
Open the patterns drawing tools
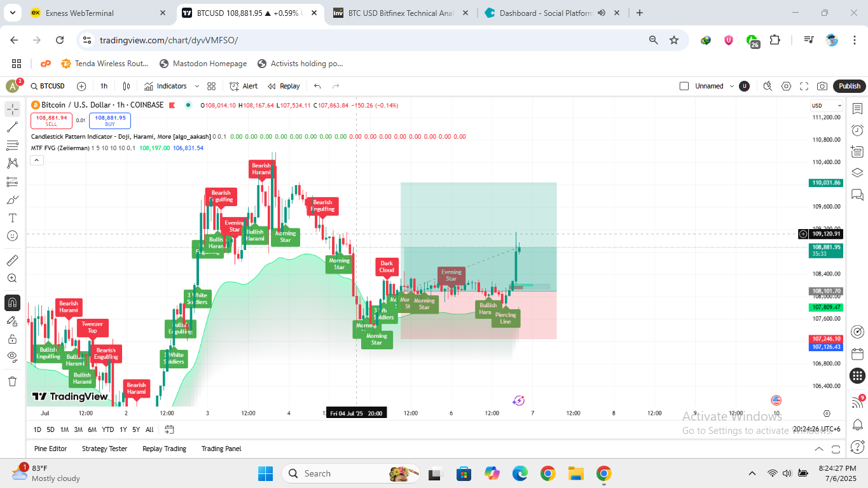(12, 164)
